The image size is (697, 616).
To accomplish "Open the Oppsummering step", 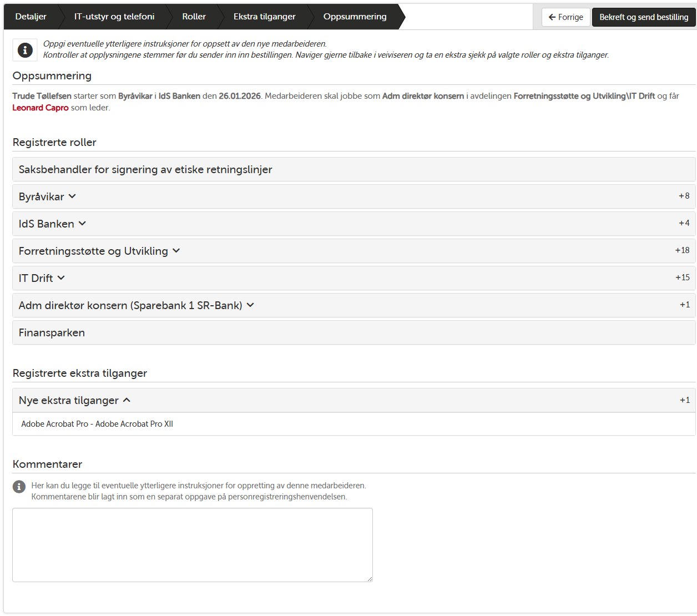I will [x=355, y=17].
